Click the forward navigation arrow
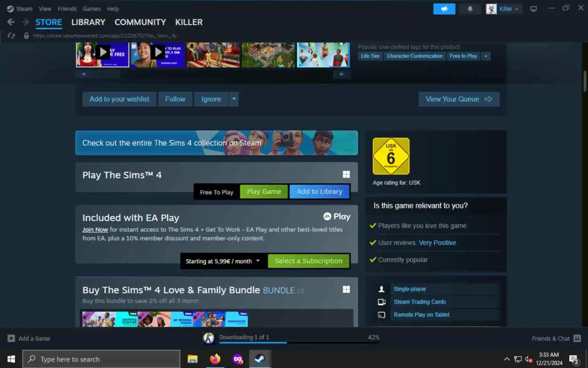Image resolution: width=588 pixels, height=368 pixels. tap(26, 22)
